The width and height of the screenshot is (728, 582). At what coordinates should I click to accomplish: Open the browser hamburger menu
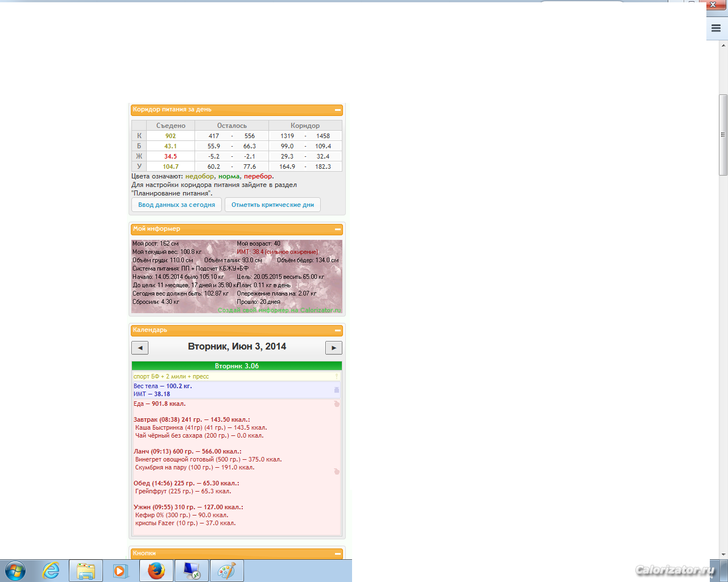pyautogui.click(x=716, y=28)
